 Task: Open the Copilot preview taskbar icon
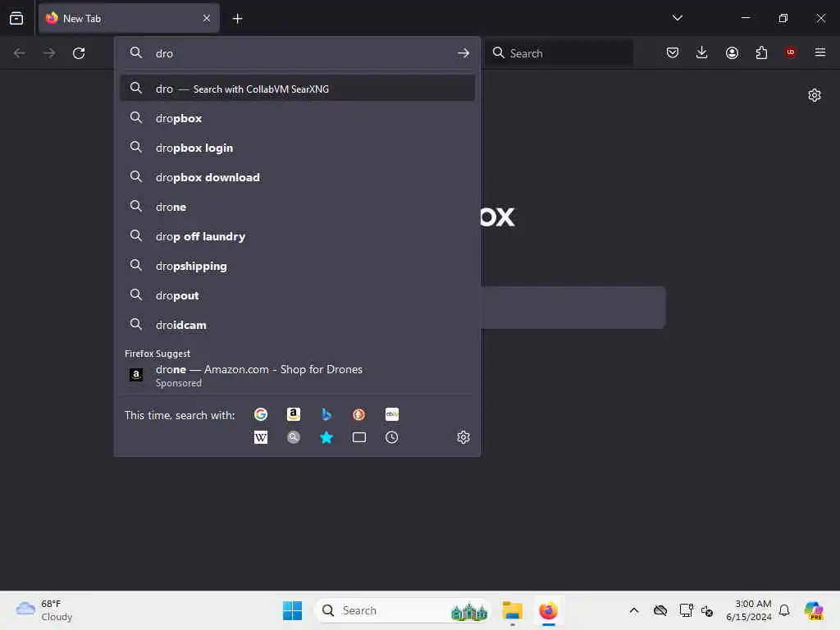point(814,610)
